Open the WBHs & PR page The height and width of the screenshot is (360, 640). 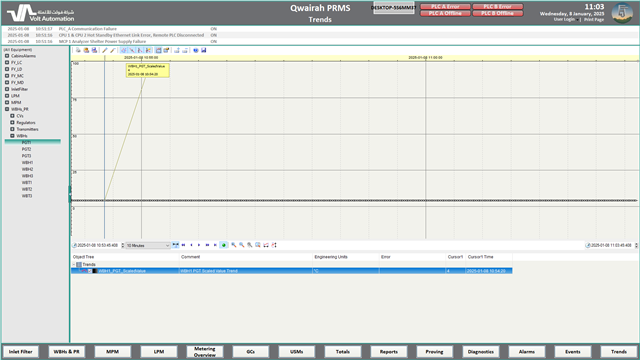[x=67, y=351]
